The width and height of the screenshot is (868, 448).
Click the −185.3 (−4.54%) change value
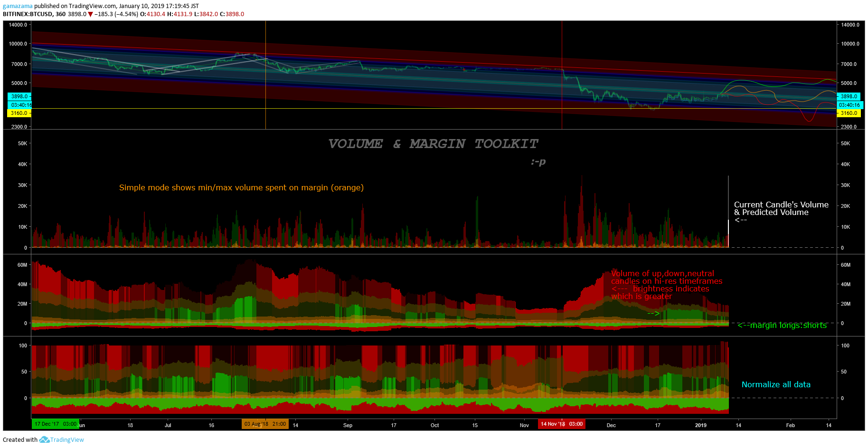(116, 14)
